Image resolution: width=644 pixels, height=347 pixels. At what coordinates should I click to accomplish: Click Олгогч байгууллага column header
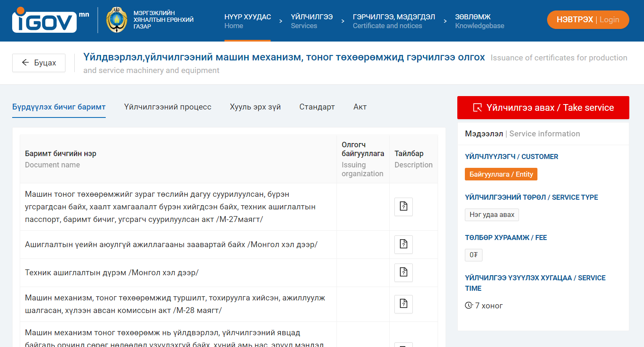pos(363,159)
